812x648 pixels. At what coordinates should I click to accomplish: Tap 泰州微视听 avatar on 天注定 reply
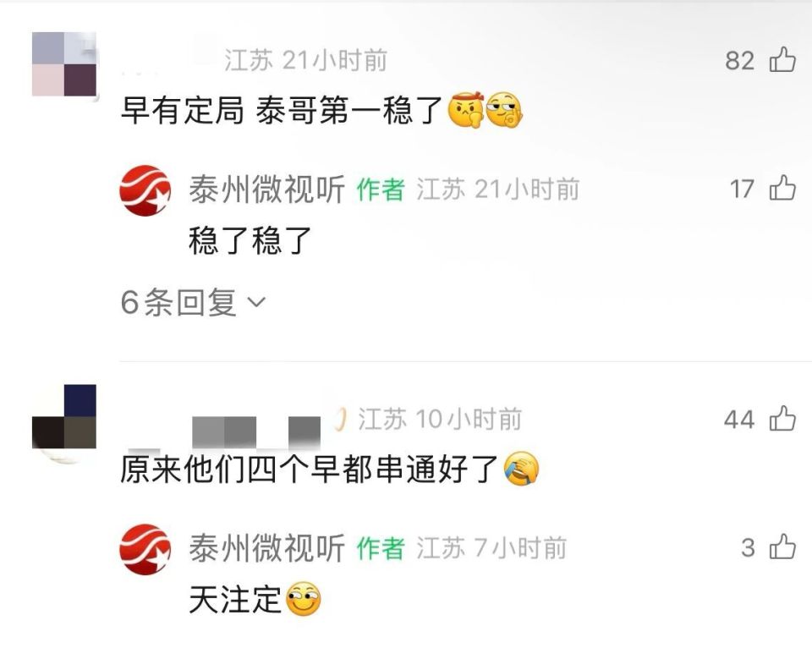[145, 549]
